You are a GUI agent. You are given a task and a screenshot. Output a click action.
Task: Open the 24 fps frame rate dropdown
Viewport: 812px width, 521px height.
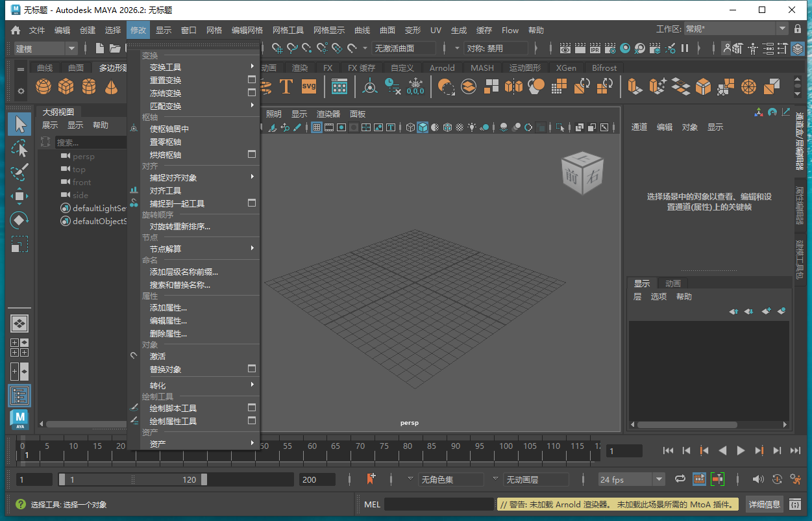(632, 479)
